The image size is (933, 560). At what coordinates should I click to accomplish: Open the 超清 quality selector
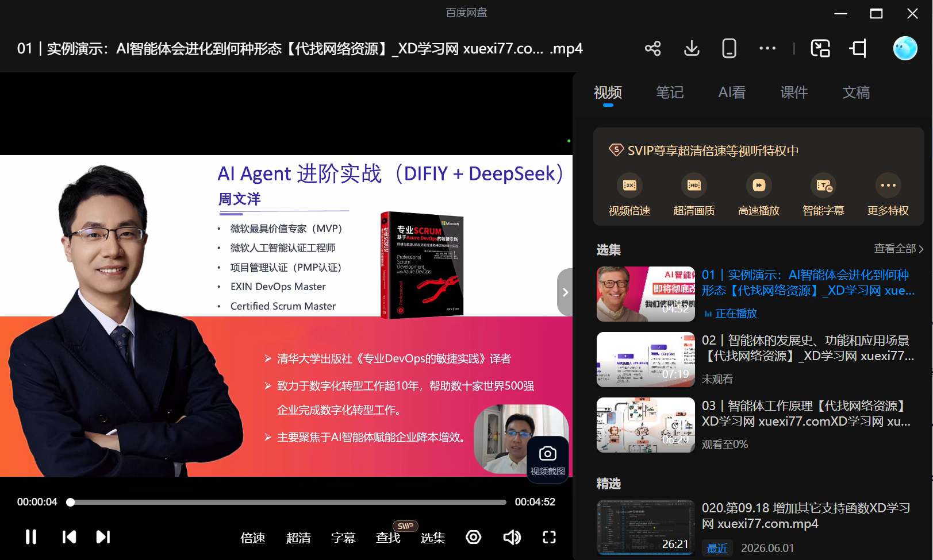coord(298,538)
